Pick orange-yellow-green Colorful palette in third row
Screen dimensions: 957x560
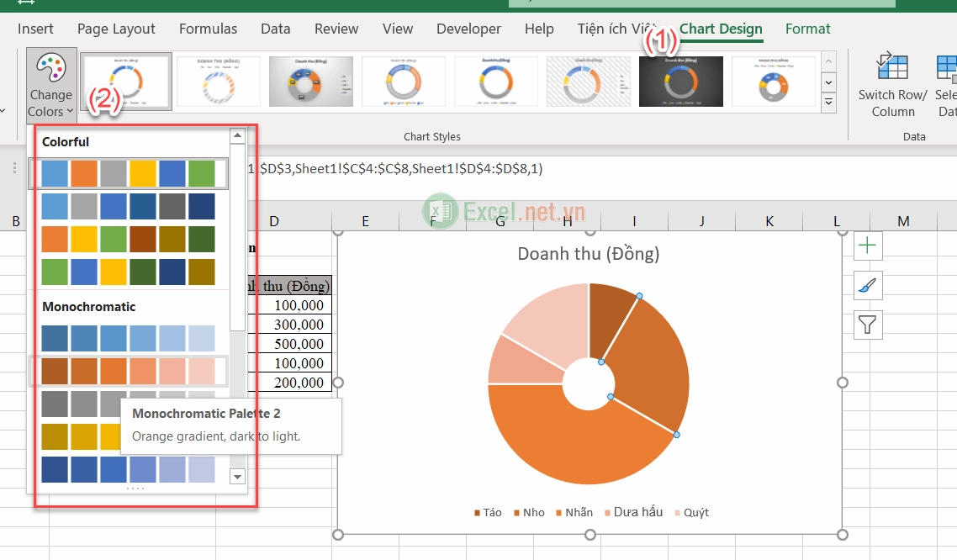pos(128,239)
